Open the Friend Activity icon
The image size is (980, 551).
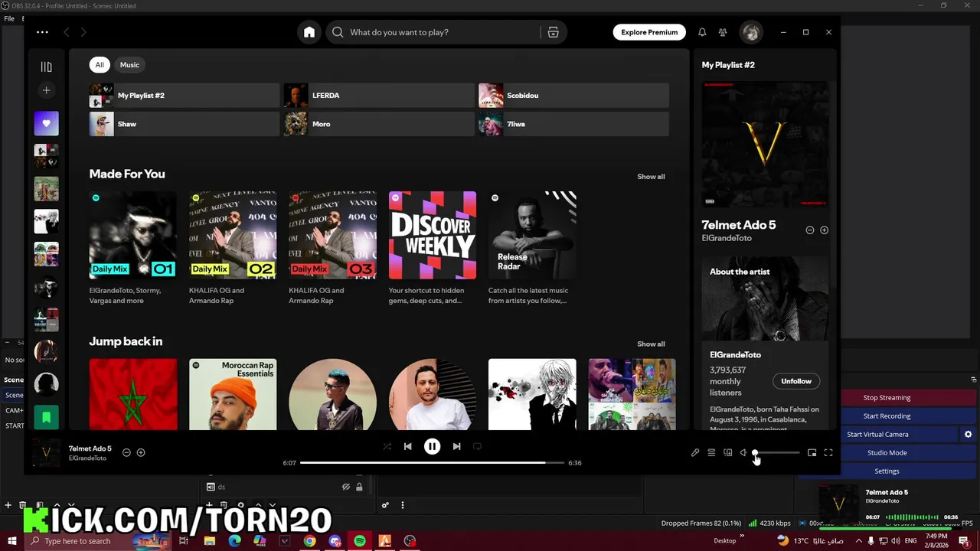pyautogui.click(x=723, y=32)
